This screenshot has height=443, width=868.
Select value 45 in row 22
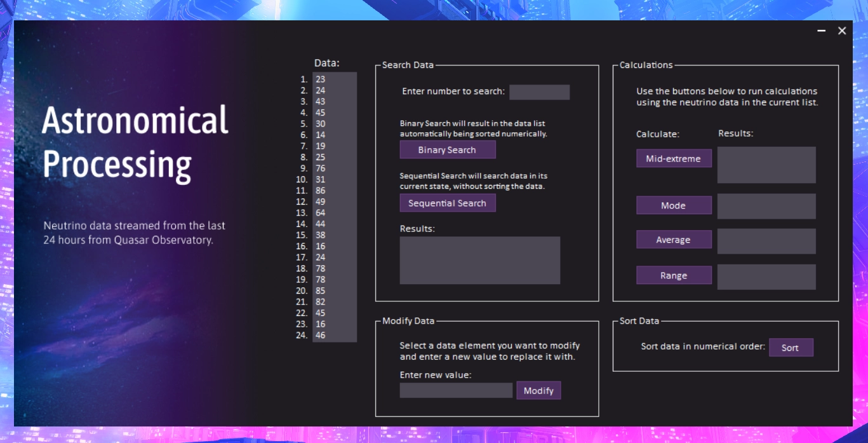point(335,313)
